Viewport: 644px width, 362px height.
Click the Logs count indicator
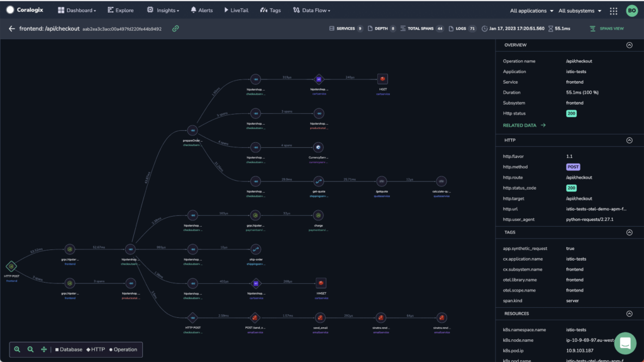(462, 29)
